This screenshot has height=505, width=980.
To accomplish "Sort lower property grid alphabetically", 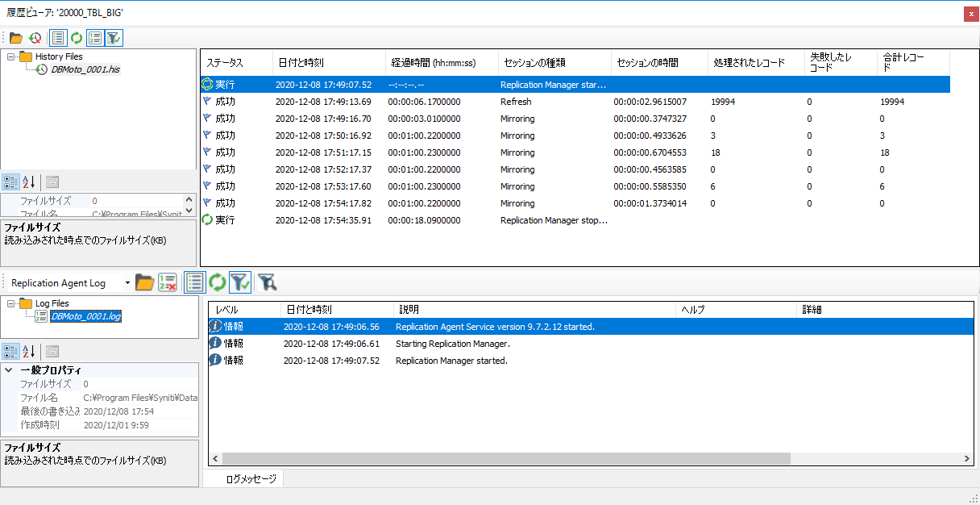I will coord(28,351).
